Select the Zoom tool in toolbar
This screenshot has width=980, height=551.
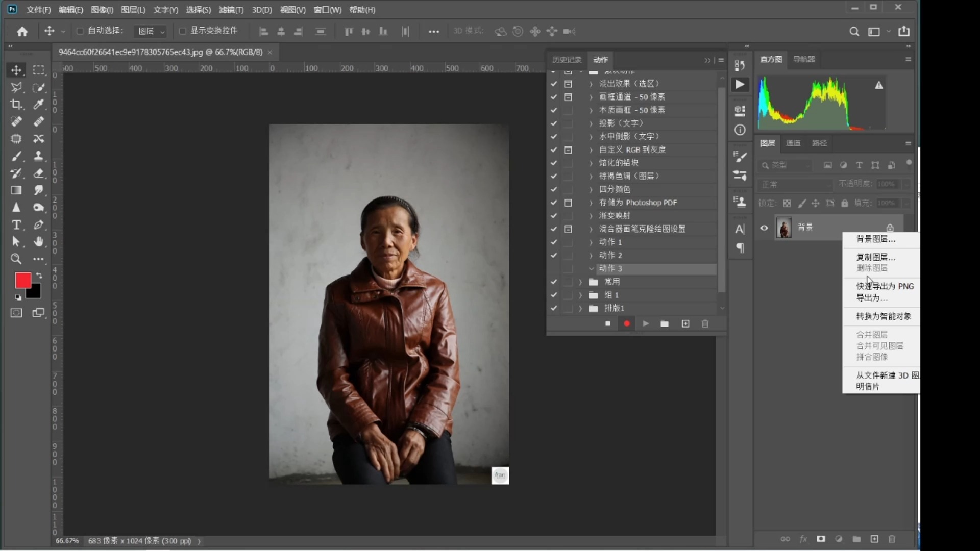pos(16,259)
